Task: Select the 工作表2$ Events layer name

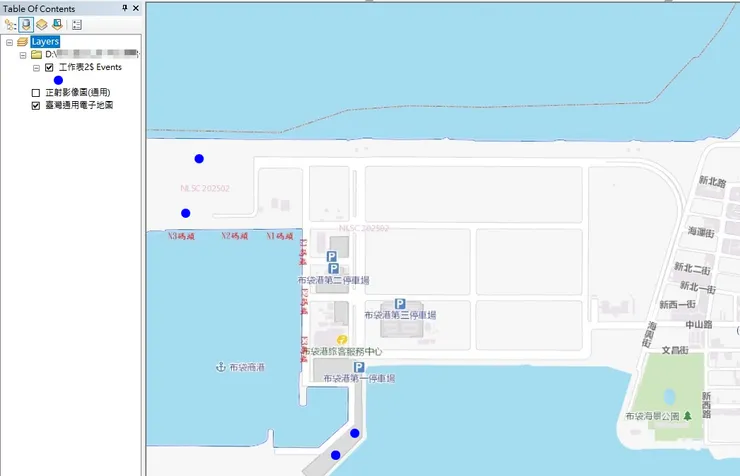Action: tap(90, 67)
